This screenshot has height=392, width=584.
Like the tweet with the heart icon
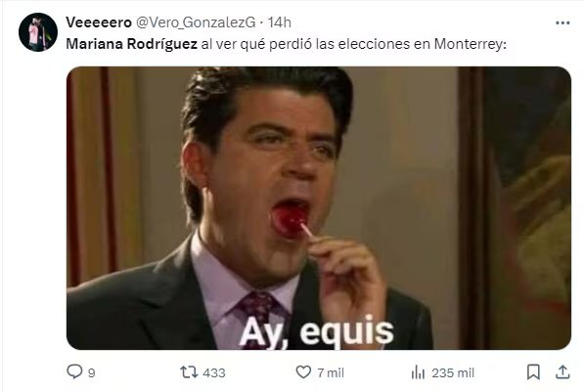(303, 371)
